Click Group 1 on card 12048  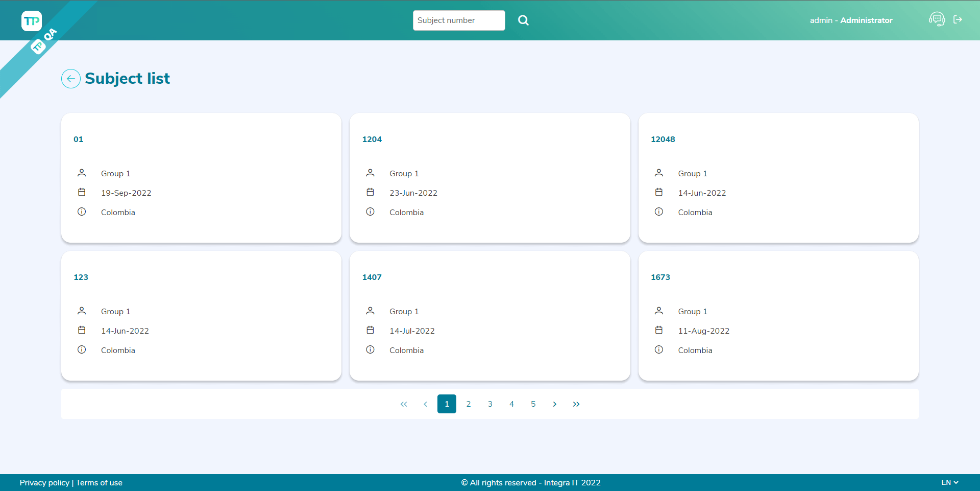[x=692, y=174]
